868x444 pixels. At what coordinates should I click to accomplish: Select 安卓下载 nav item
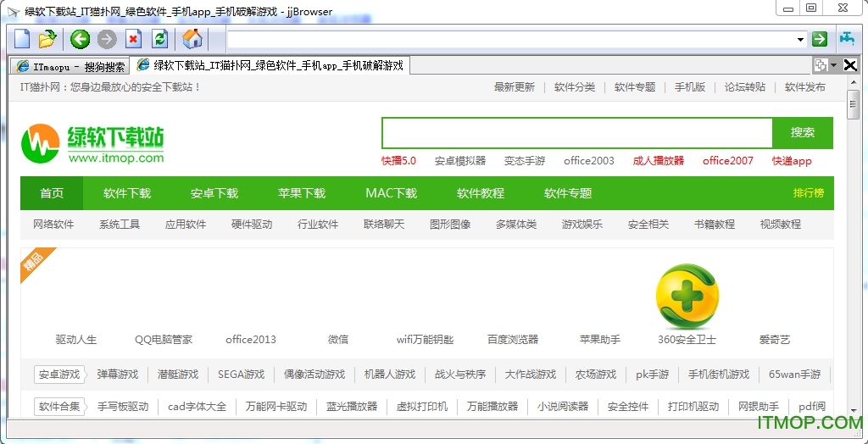pos(214,193)
